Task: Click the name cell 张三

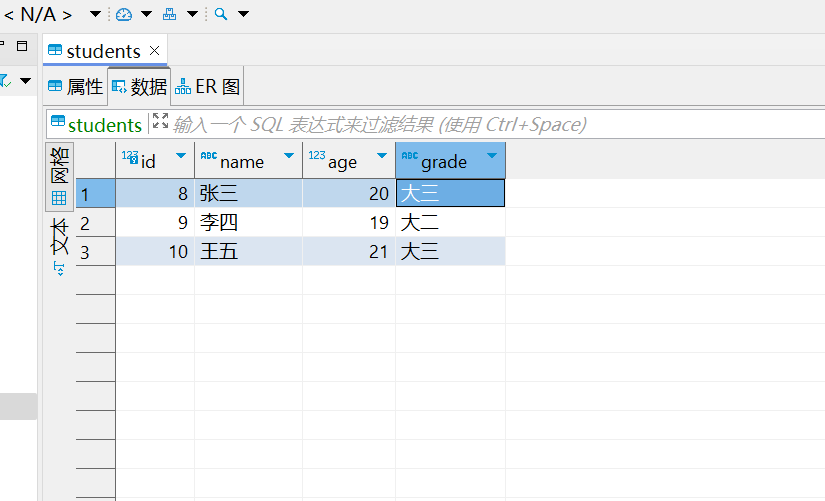Action: click(x=249, y=193)
